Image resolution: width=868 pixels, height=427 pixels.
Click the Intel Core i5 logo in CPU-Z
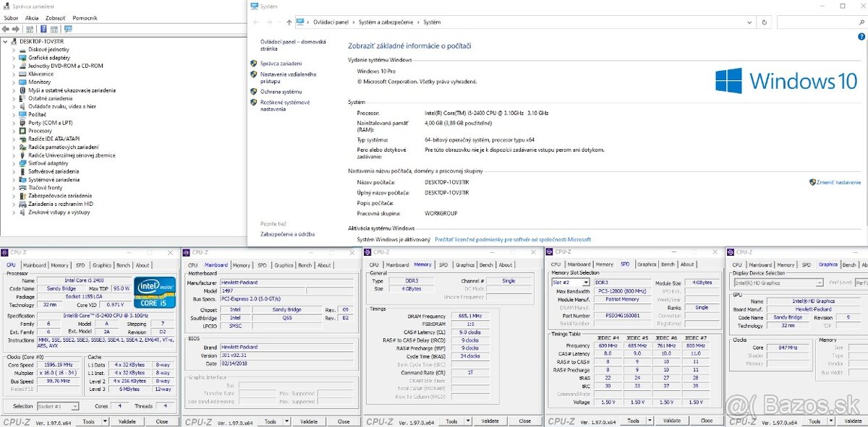click(x=154, y=294)
